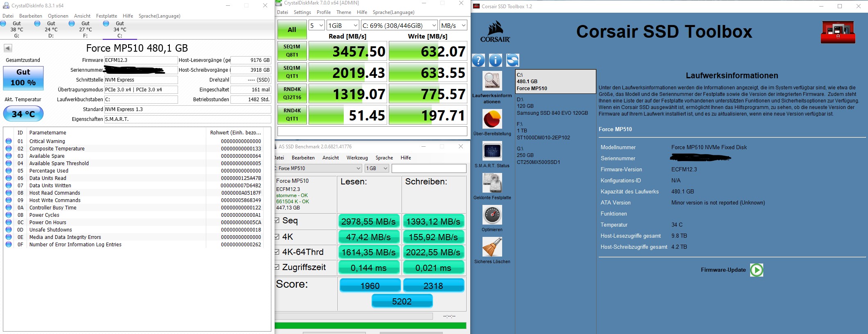Click the total score value 5202
This screenshot has height=334, width=868.
click(x=402, y=301)
